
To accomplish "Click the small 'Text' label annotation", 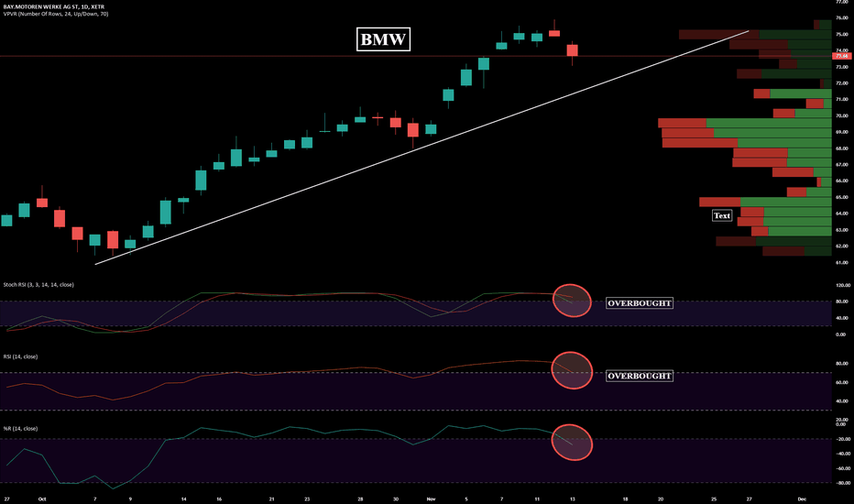I will coord(722,215).
